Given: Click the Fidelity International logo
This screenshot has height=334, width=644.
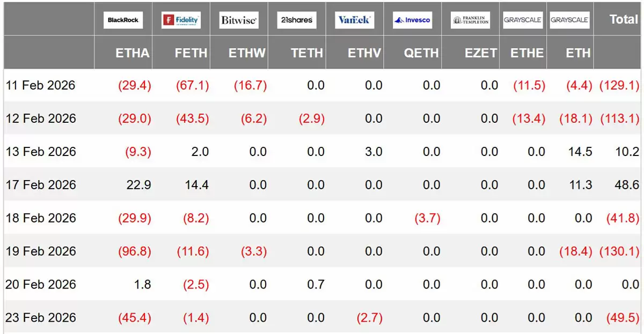Looking at the screenshot, I should tap(181, 20).
